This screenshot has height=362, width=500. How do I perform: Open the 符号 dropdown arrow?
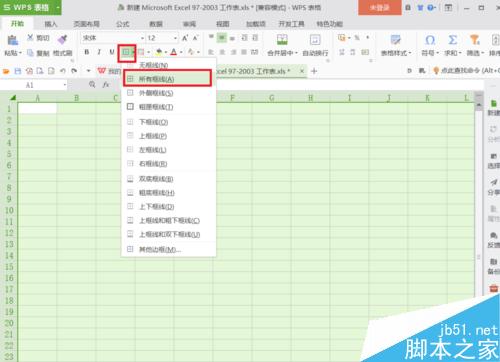tap(437, 53)
